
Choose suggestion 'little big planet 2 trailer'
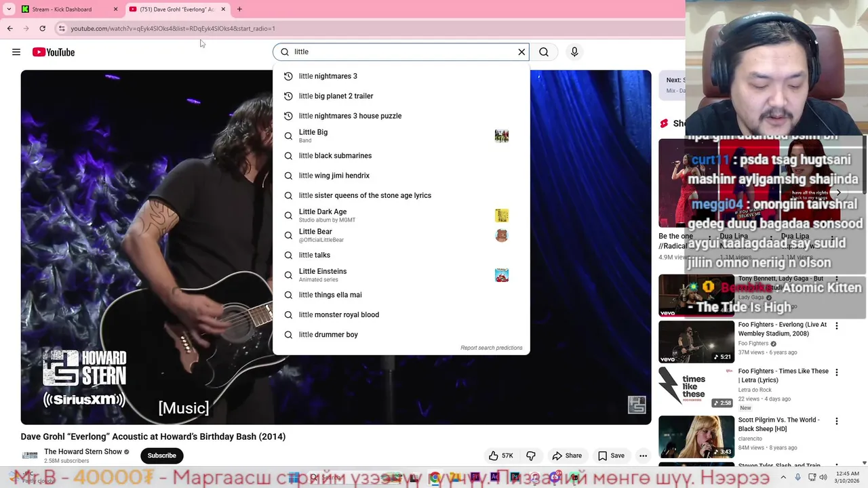[401, 96]
